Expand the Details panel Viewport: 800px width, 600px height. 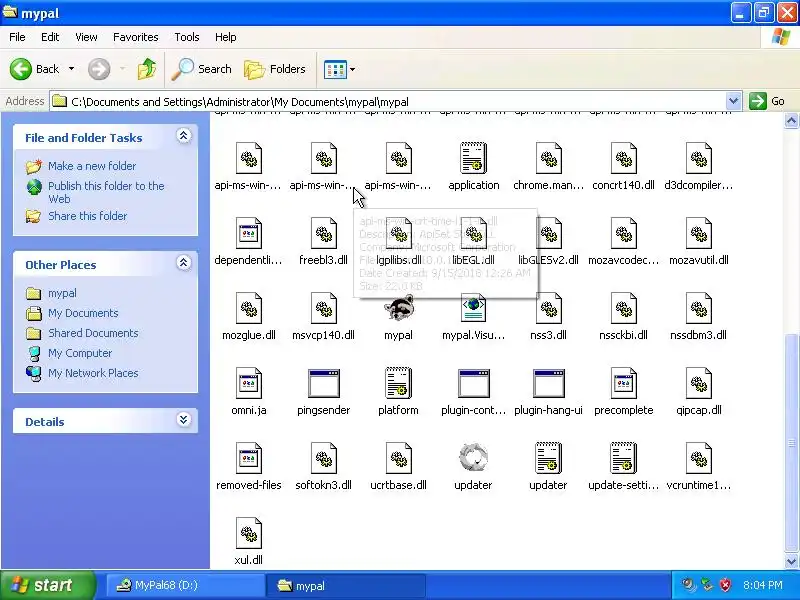[x=184, y=420]
